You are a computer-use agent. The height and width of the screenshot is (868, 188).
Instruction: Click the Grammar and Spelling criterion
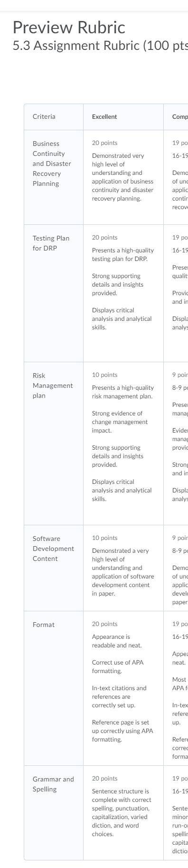(53, 784)
